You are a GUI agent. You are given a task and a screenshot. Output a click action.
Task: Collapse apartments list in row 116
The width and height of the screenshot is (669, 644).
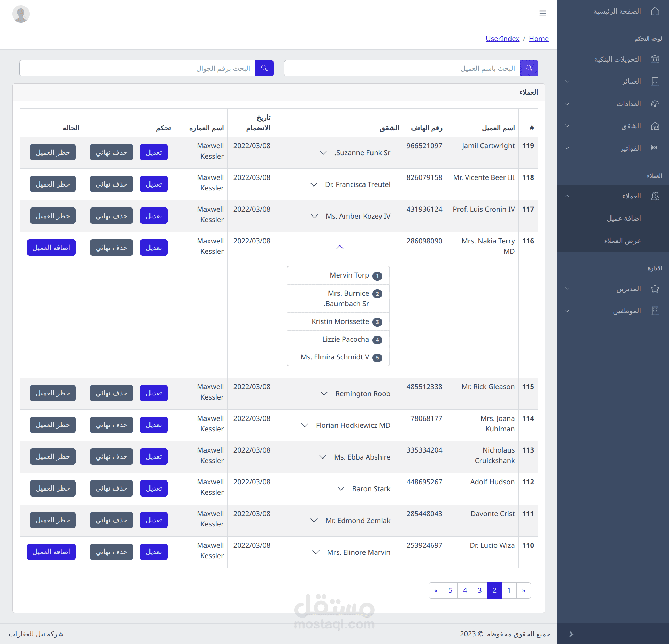(x=340, y=247)
